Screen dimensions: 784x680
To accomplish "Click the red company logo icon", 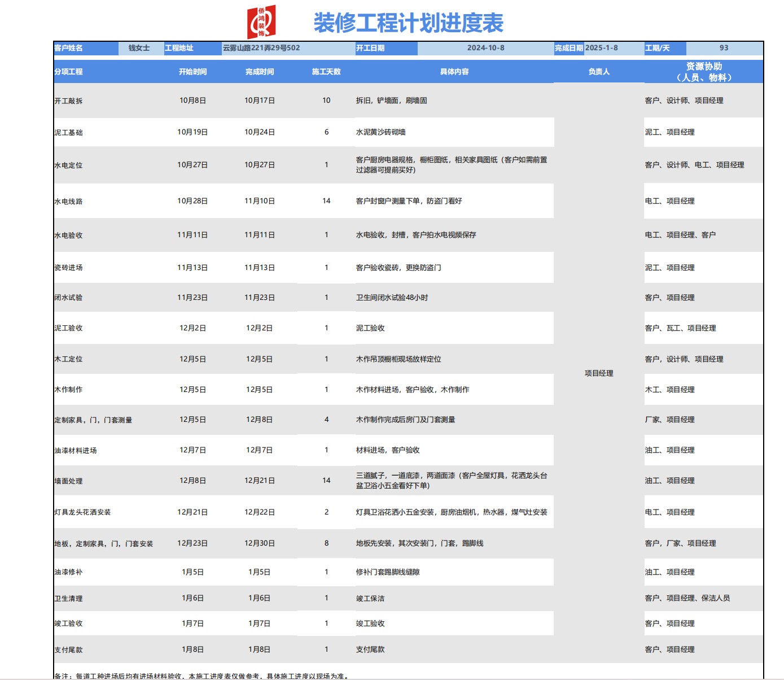I will [x=261, y=22].
